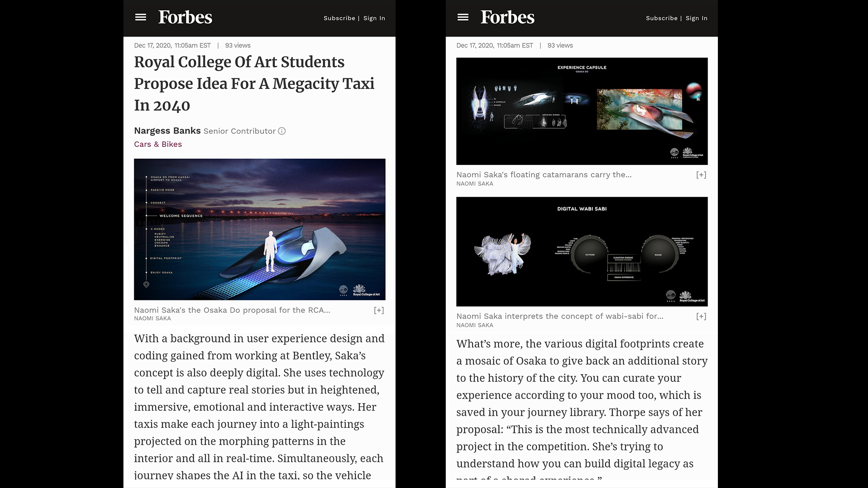This screenshot has height=488, width=868.
Task: Click Sign In in right header
Action: (x=697, y=18)
